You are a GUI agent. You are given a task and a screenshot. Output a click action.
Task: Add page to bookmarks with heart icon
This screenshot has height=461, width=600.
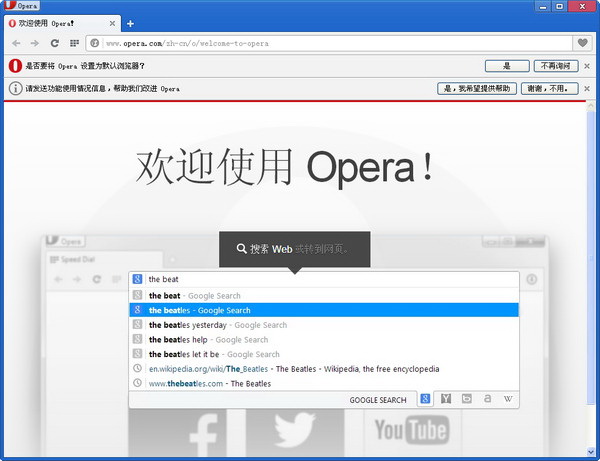point(583,43)
